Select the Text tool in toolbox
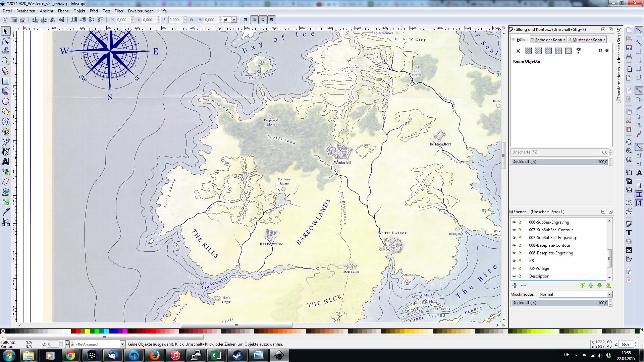 pyautogui.click(x=5, y=162)
